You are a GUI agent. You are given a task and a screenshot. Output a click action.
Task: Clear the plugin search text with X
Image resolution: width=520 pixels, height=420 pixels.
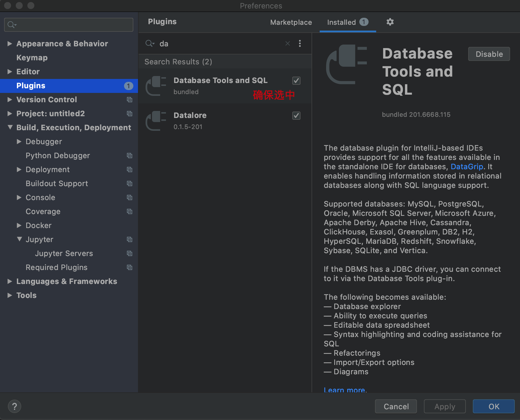pos(288,43)
